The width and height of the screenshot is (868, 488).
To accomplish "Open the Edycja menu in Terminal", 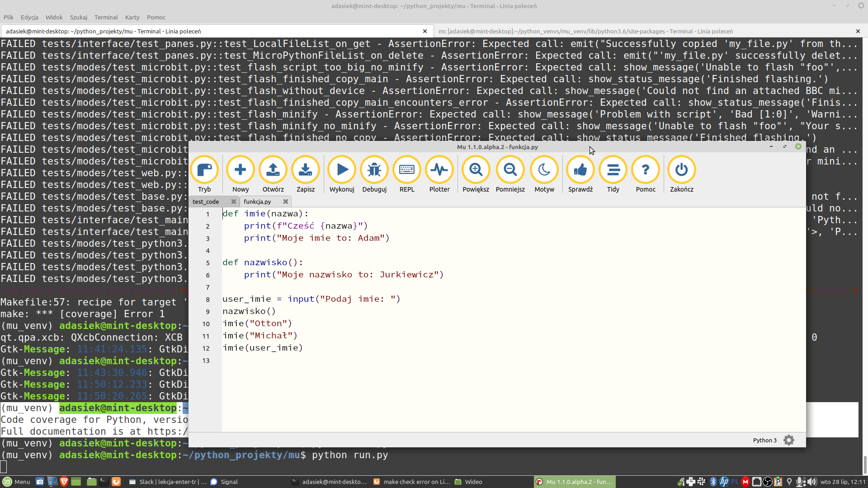I will [29, 17].
